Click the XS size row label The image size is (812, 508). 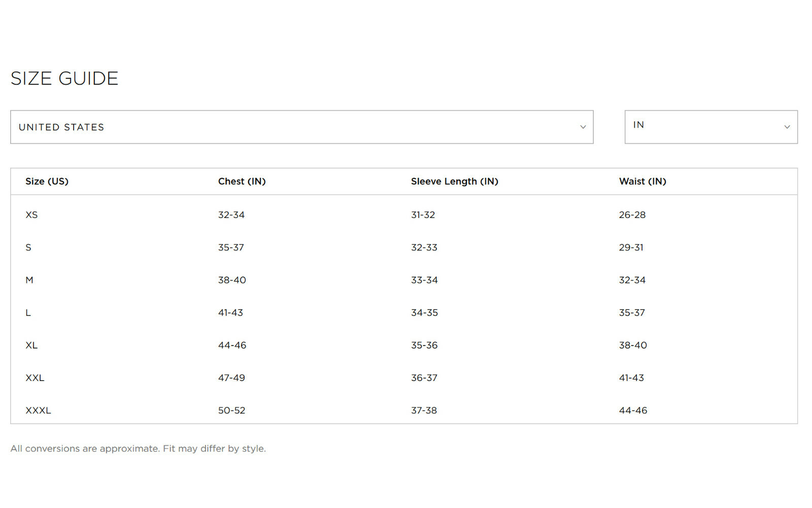click(x=31, y=215)
